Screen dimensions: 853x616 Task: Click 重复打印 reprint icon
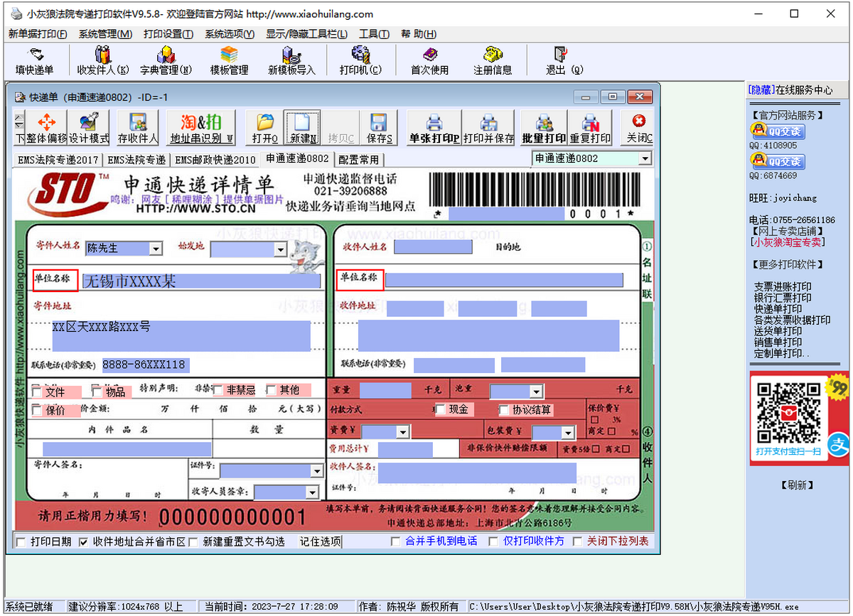pyautogui.click(x=590, y=129)
